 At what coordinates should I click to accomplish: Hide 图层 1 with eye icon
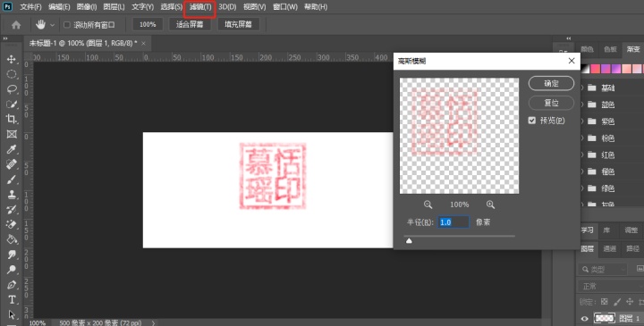click(584, 319)
